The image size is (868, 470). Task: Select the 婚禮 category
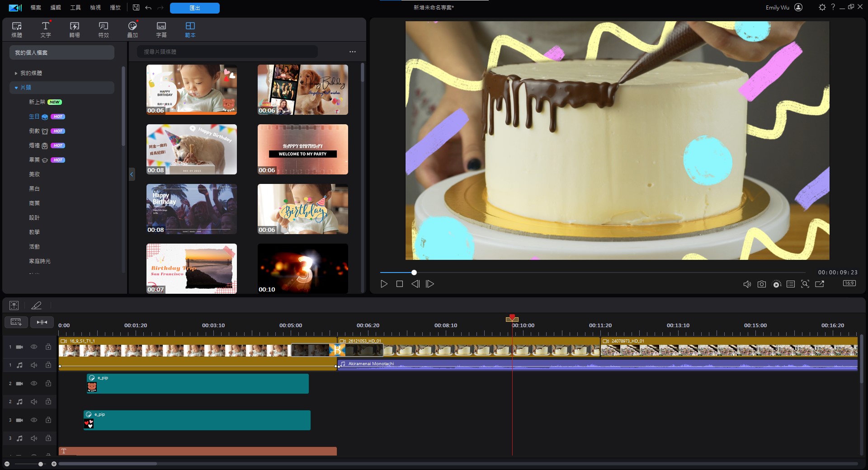pos(34,146)
